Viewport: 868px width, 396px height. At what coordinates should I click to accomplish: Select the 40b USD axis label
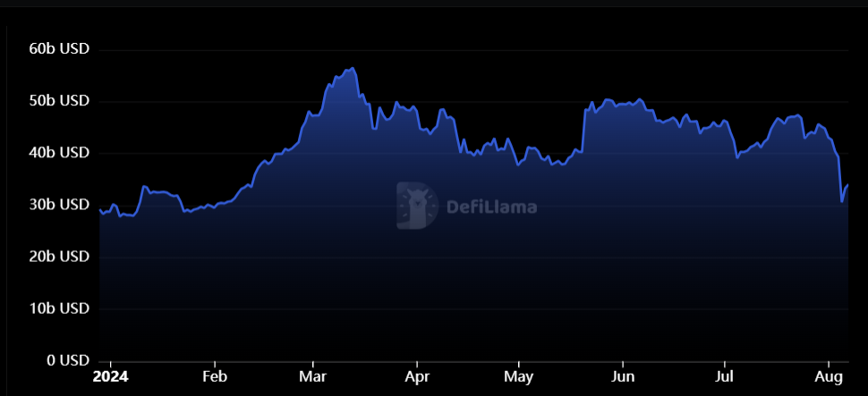[x=59, y=153]
